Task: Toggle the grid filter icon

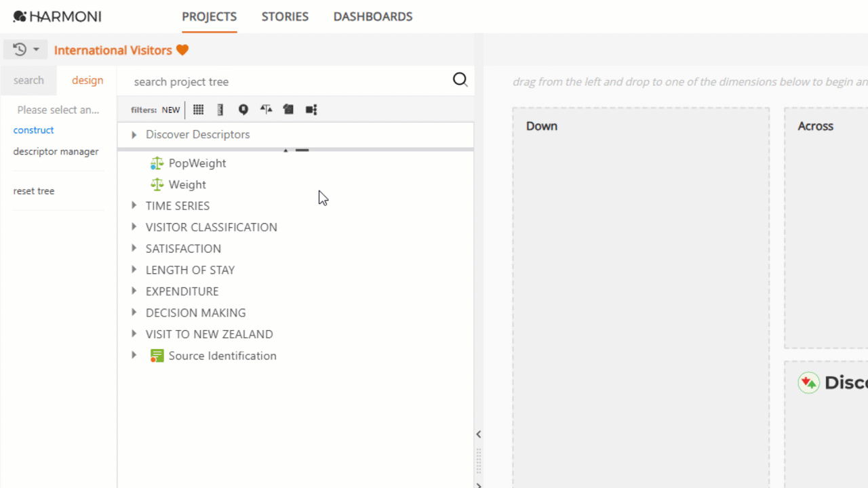Action: click(199, 110)
